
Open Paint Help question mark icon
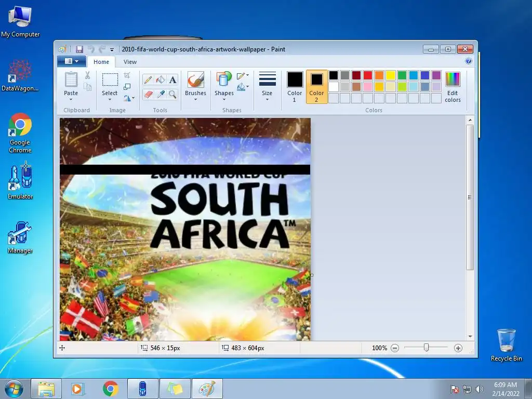point(469,61)
